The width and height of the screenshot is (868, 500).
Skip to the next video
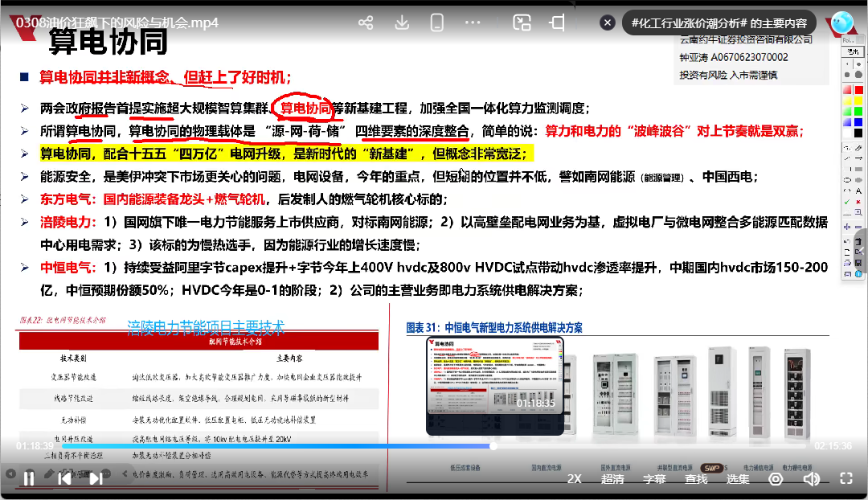(96, 477)
